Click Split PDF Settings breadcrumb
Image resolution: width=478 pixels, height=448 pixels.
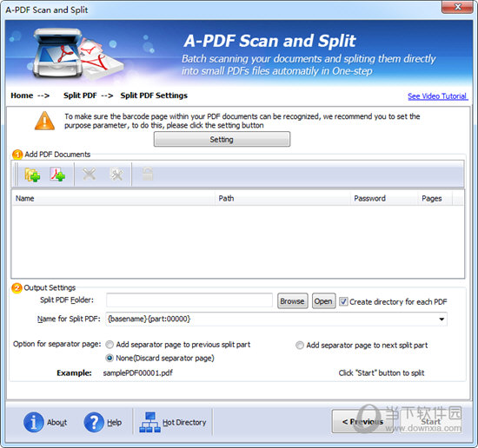coord(154,96)
